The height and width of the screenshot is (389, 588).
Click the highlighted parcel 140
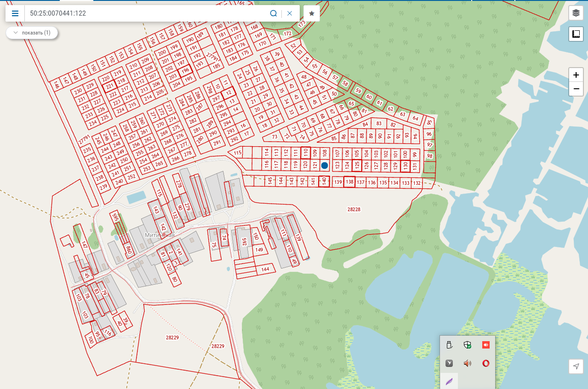[324, 182]
